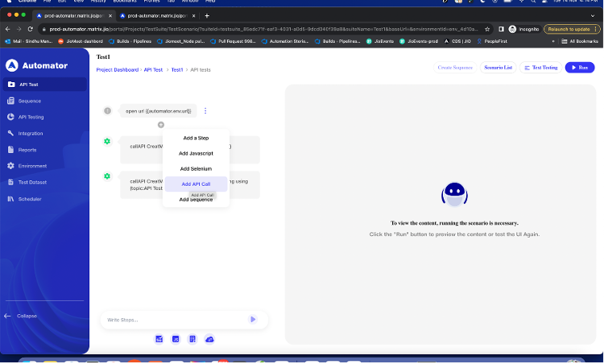The width and height of the screenshot is (604, 364).
Task: Select the open url step text
Action: pos(159,111)
